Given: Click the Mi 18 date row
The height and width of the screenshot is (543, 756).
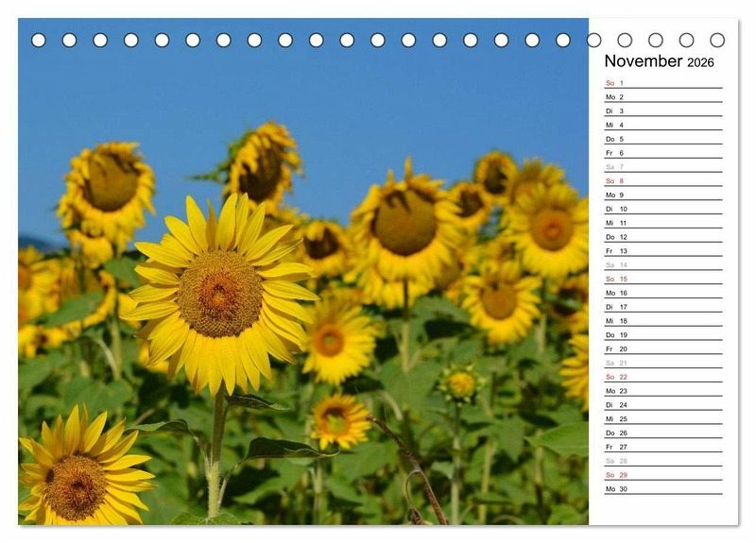Looking at the screenshot, I should coord(661,321).
